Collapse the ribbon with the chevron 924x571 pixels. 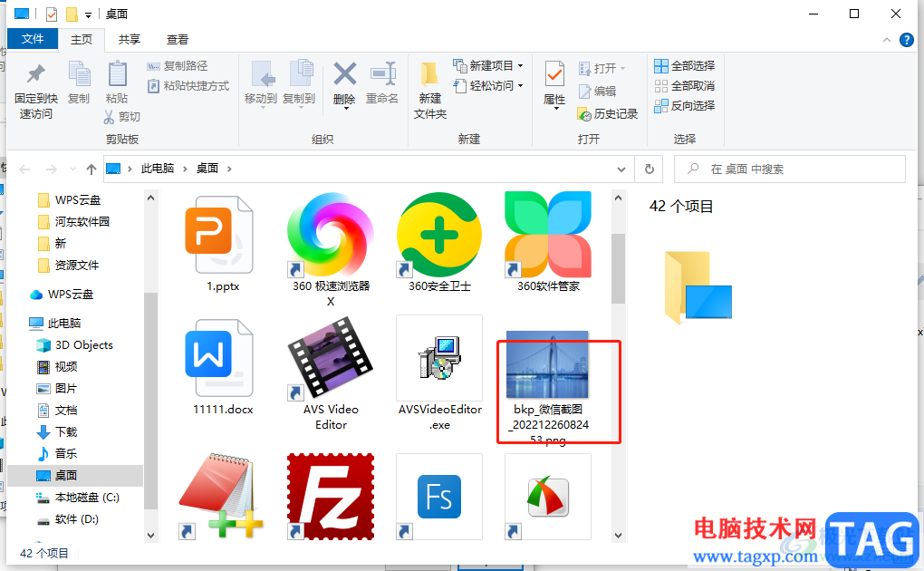coord(886,40)
